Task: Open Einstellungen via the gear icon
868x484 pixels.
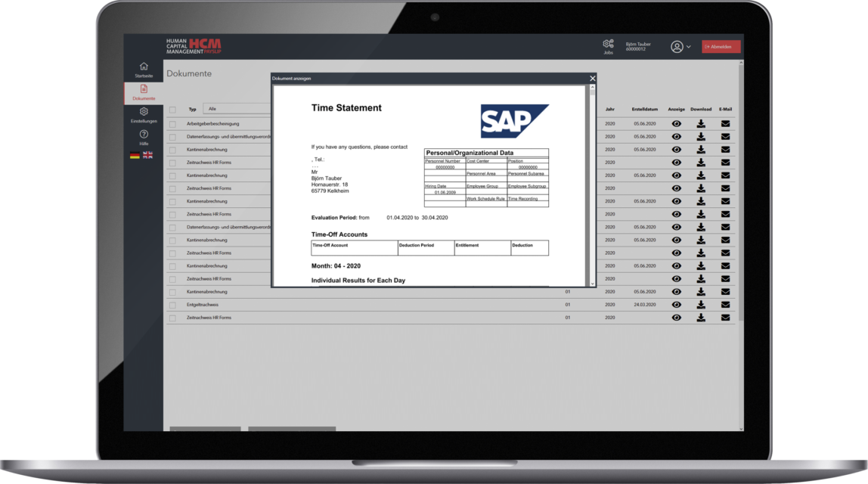Action: 142,113
